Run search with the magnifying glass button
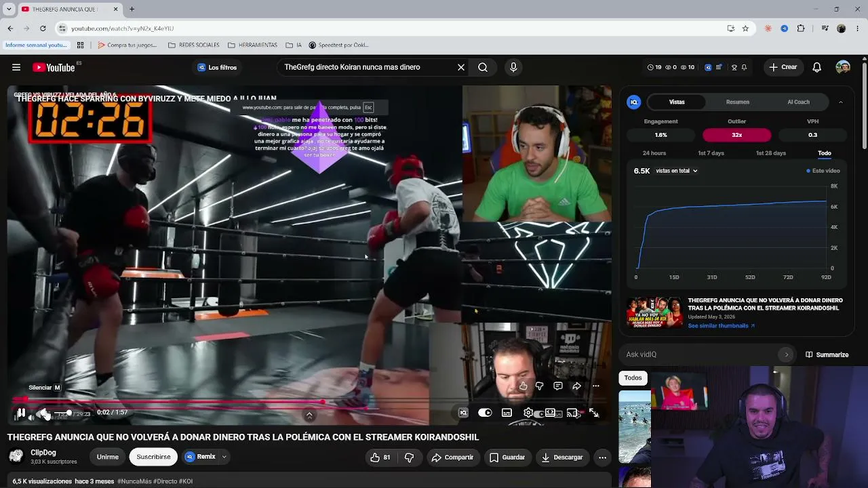This screenshot has width=868, height=488. point(483,67)
